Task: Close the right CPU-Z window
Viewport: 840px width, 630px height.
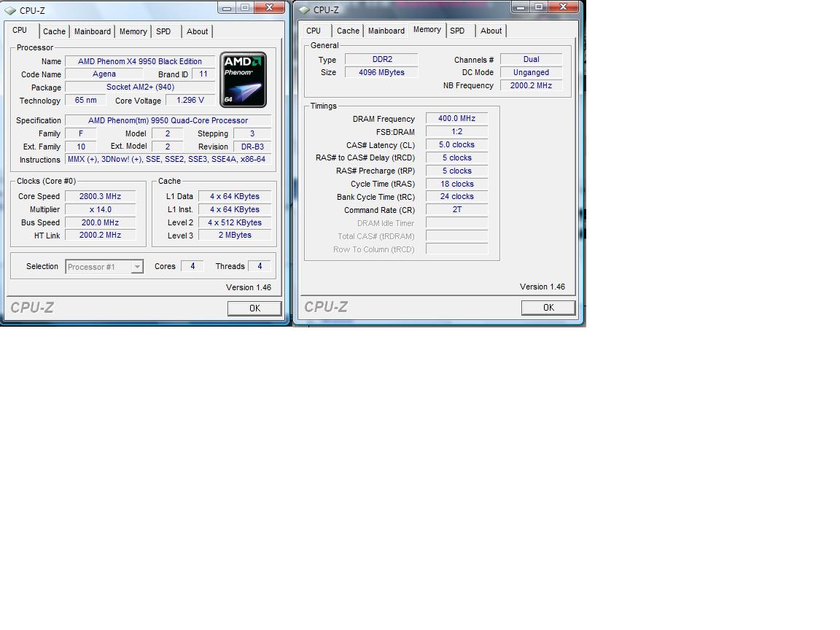Action: click(x=563, y=7)
